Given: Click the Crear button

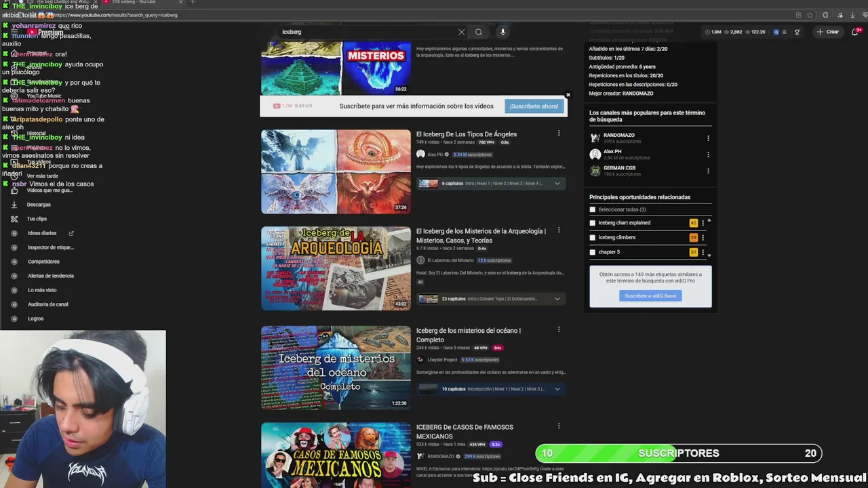Looking at the screenshot, I should click(828, 32).
